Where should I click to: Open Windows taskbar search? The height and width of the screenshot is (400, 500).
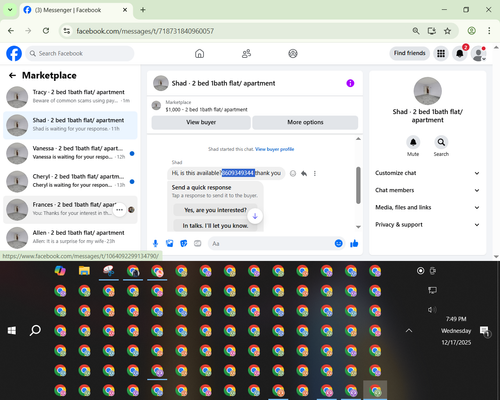(35, 331)
